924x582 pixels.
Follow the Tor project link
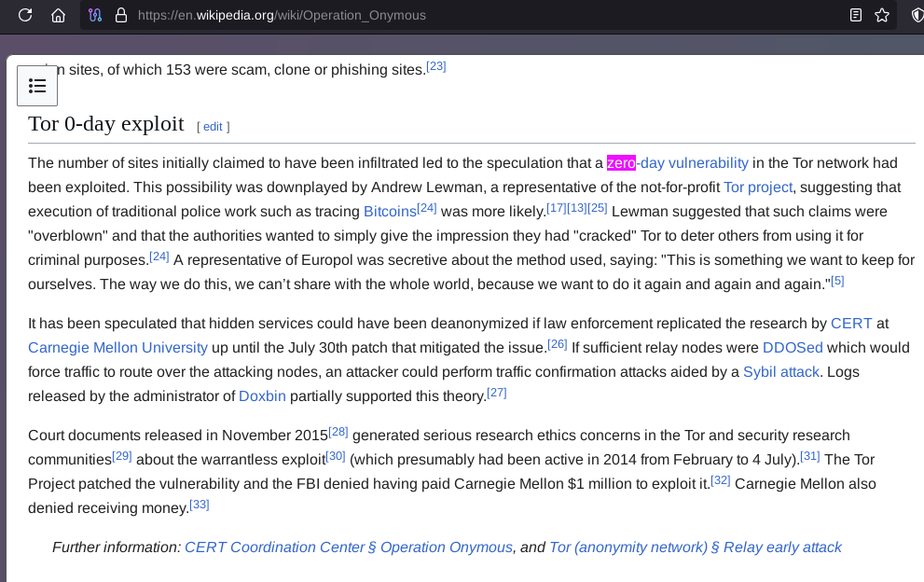(758, 187)
